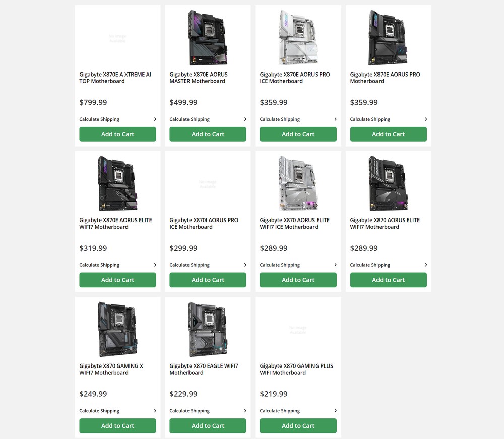Open Gigabyte X870I AORUS PRO ICE title link
504x439 pixels.
pos(204,224)
